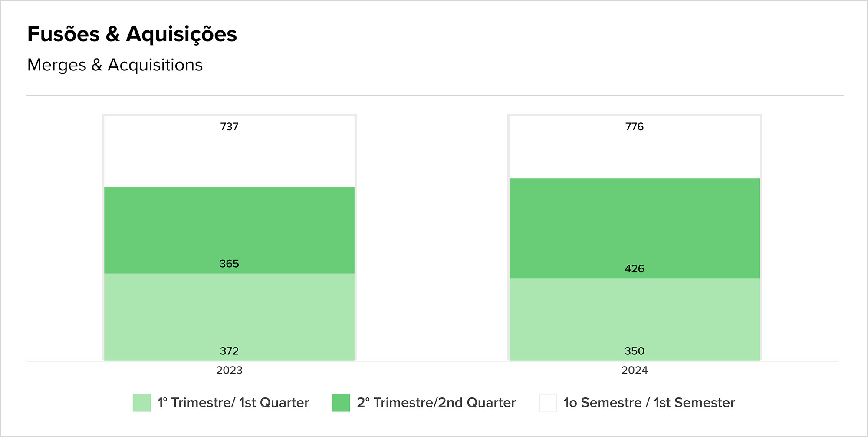The height and width of the screenshot is (437, 868).
Task: Select the 2024 second quarter bar segment
Action: tap(635, 228)
